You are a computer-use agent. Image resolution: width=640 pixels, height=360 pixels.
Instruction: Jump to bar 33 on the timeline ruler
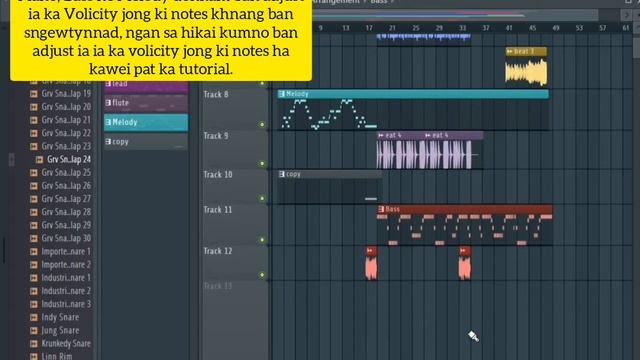462,28
